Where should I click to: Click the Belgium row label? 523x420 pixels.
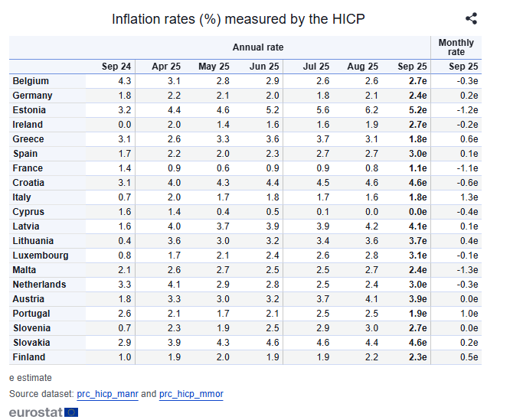(x=31, y=81)
